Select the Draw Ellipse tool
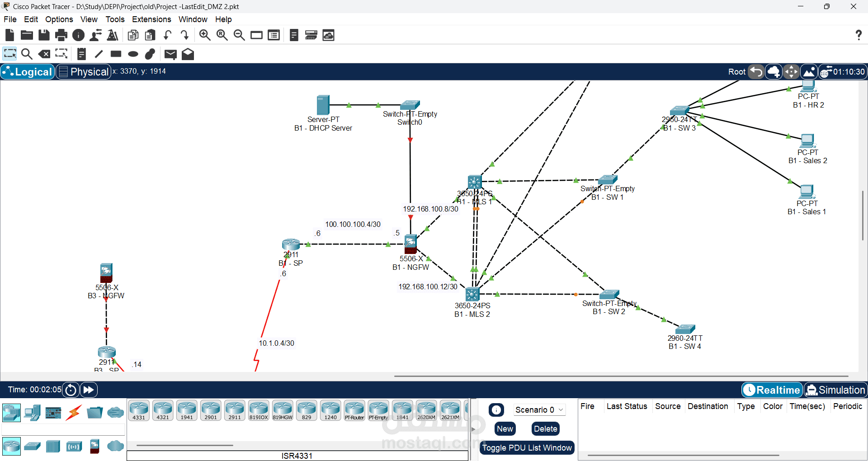Image resolution: width=868 pixels, height=461 pixels. coord(133,54)
